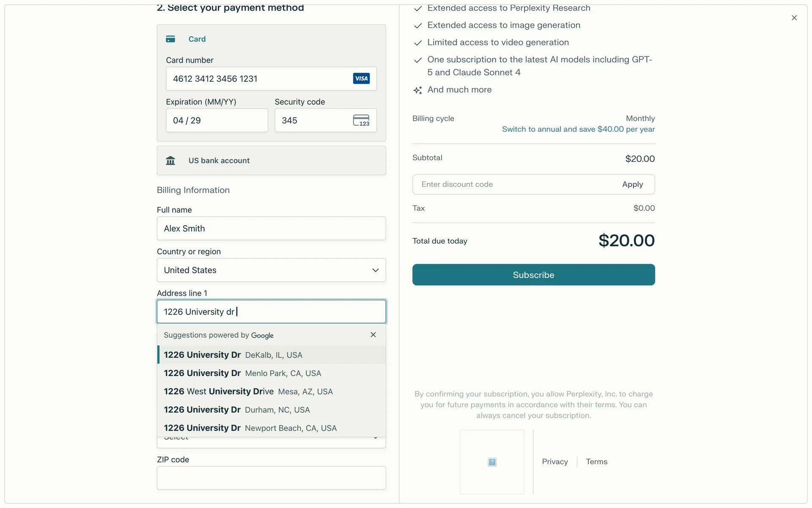
Task: Click the VISA logo in card number
Action: (361, 78)
